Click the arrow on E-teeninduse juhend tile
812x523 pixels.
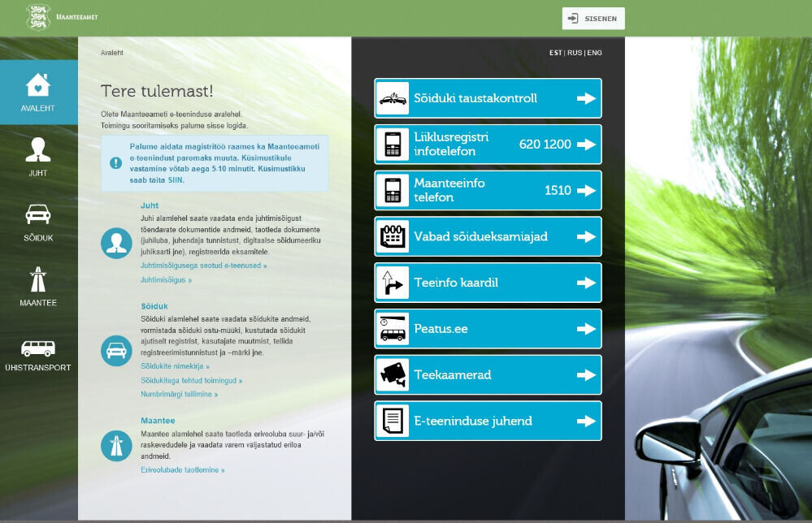(586, 421)
